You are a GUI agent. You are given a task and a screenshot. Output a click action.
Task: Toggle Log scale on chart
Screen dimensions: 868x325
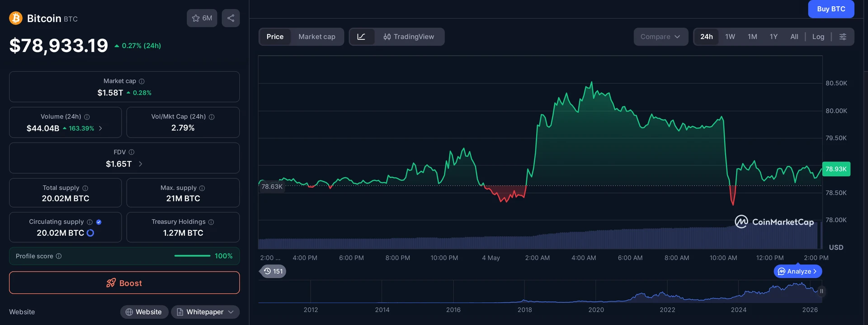tap(818, 37)
